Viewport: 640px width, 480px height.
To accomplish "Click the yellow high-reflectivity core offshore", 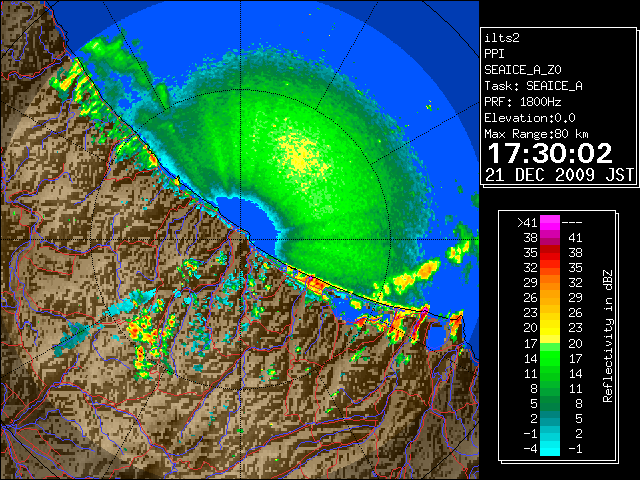I will click(301, 156).
